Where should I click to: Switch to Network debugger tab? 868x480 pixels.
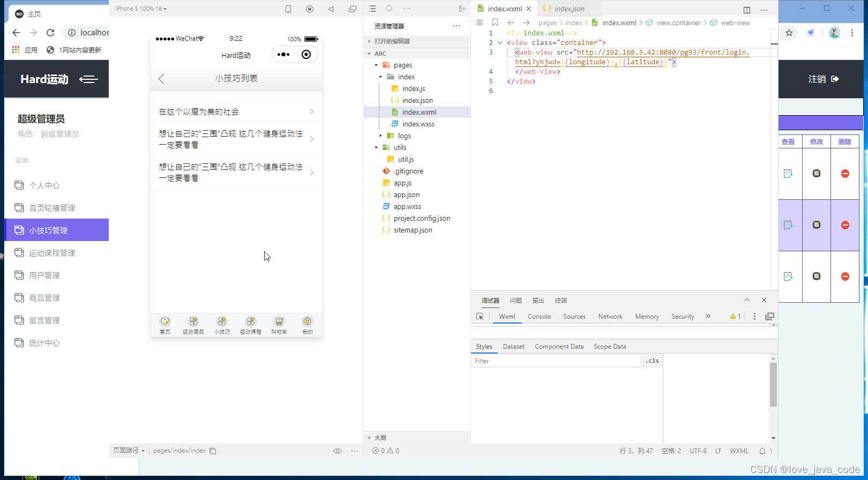coord(610,317)
